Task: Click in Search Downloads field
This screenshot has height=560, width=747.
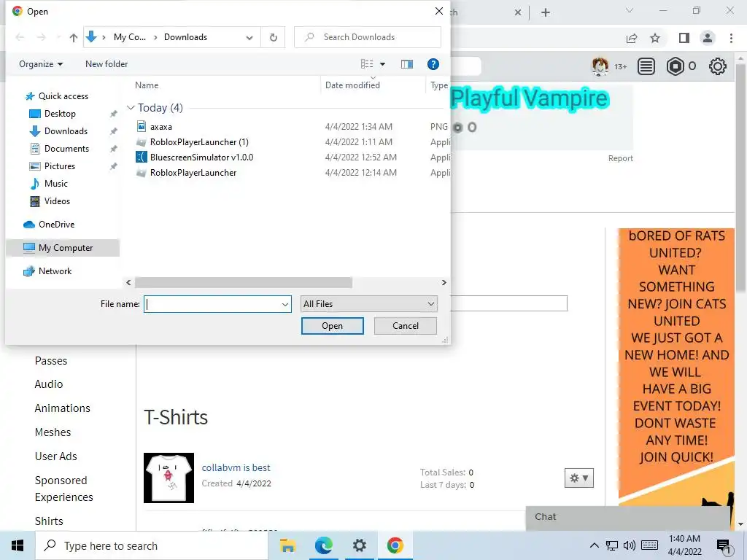Action: coord(368,37)
